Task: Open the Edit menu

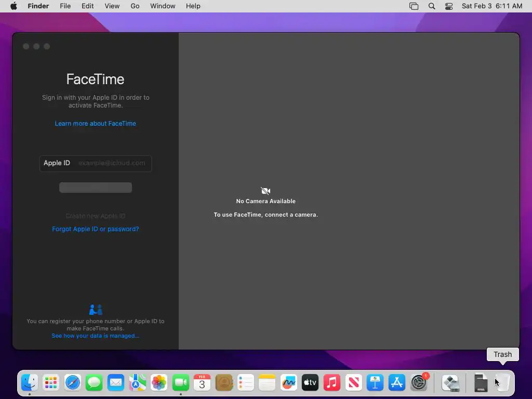Action: [x=87, y=6]
